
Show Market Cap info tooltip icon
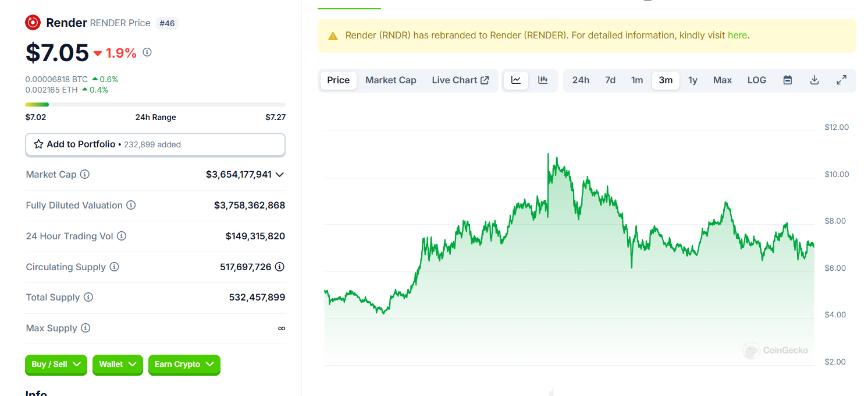click(x=85, y=174)
